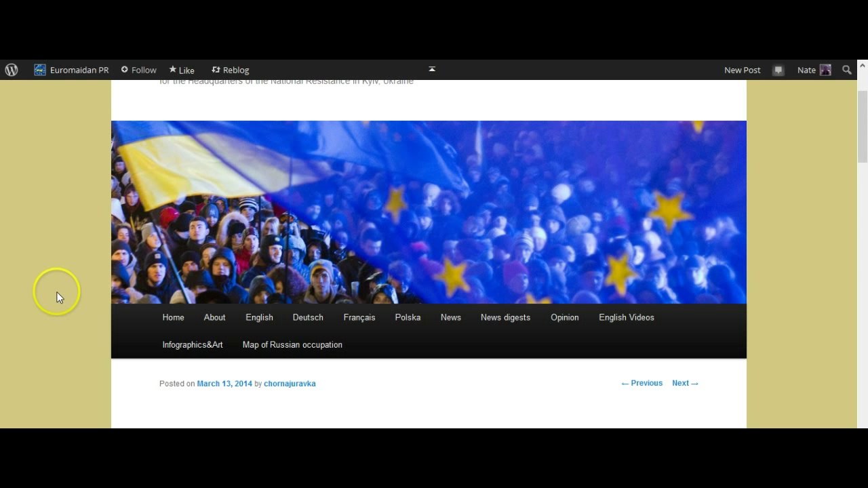Open Map of Russian occupation
This screenshot has width=868, height=488.
tap(292, 344)
